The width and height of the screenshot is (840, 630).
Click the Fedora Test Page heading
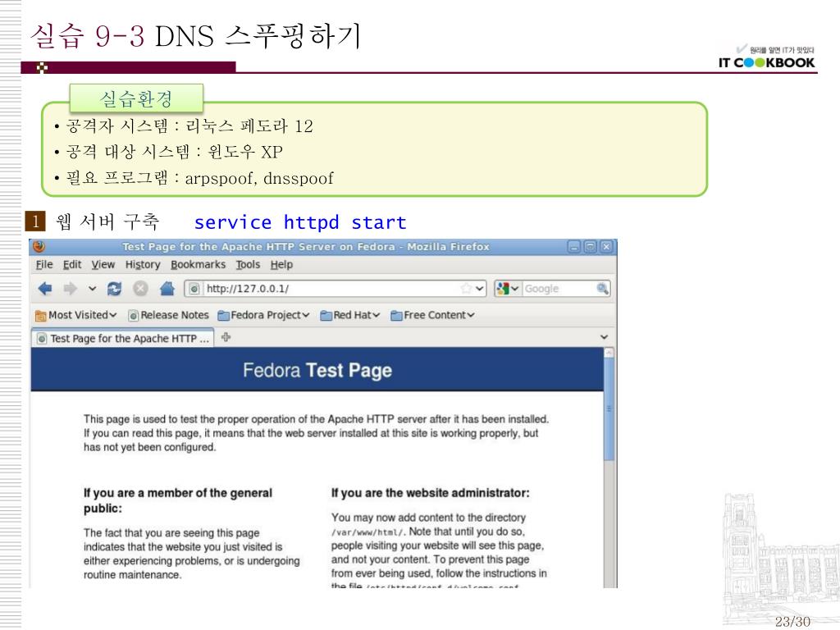point(317,370)
